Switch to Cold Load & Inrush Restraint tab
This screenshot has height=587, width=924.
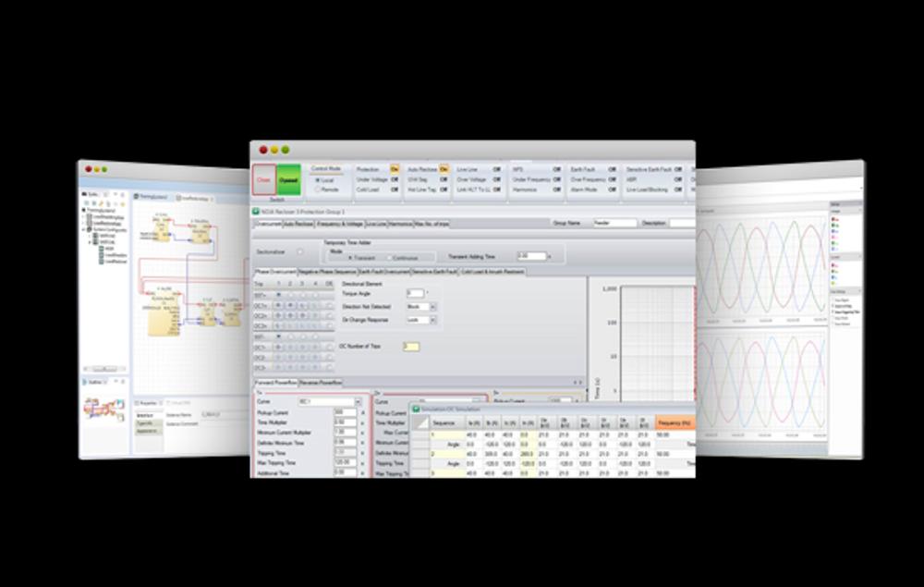click(492, 272)
